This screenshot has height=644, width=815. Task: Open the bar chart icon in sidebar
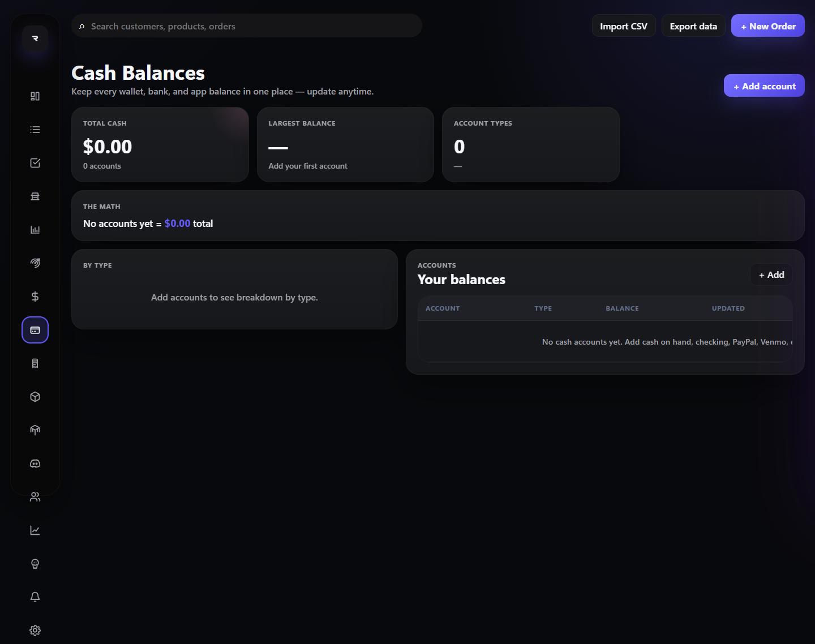(x=35, y=230)
